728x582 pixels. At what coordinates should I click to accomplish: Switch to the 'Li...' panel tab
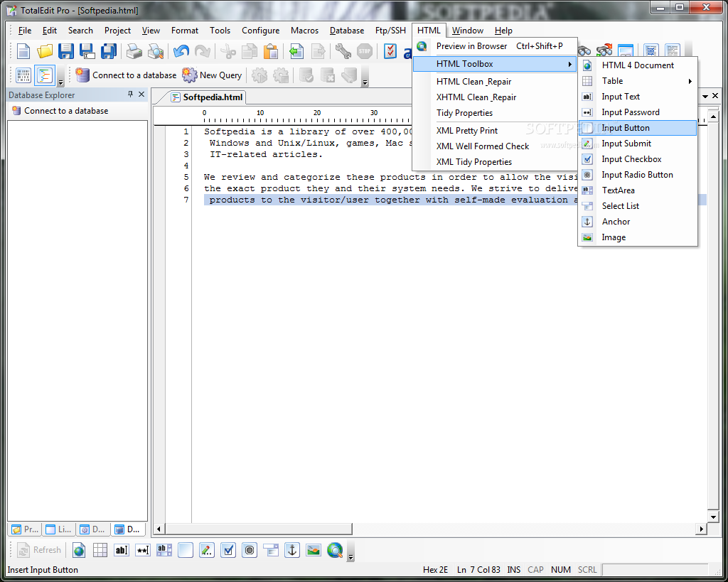[59, 529]
